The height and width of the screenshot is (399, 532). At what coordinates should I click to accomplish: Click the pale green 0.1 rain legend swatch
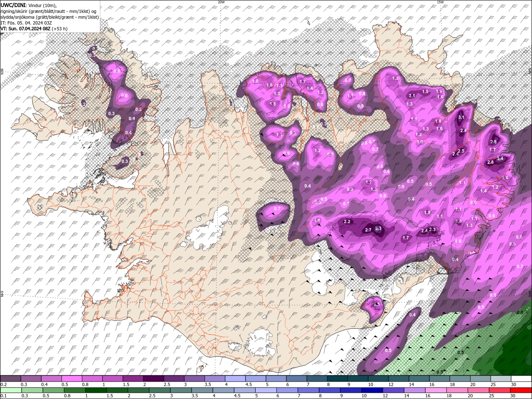(x=11, y=390)
